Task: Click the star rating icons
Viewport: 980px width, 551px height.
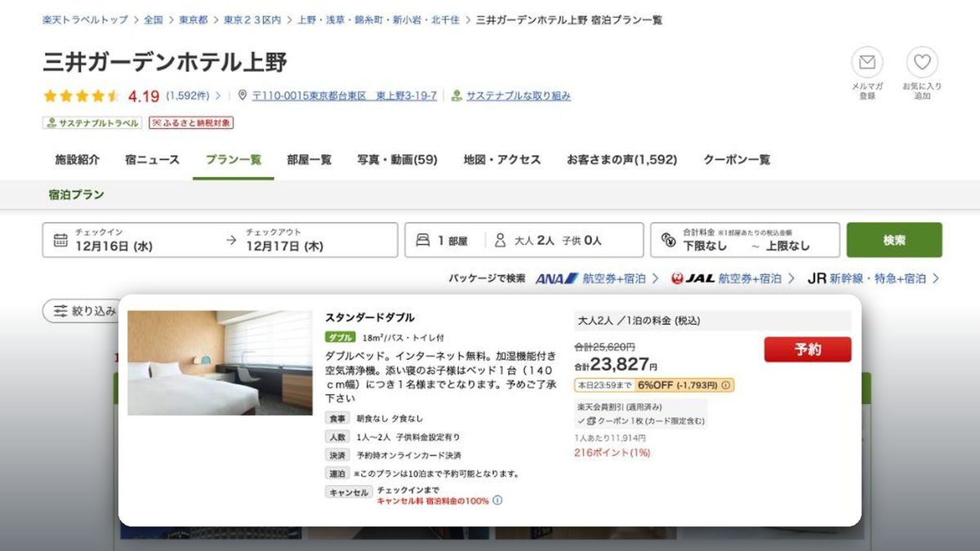Action: (x=82, y=96)
